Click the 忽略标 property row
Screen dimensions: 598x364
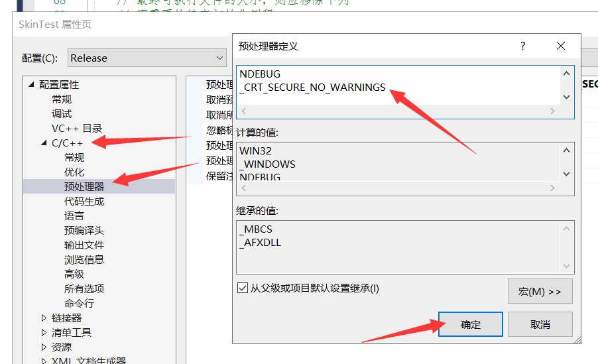click(219, 130)
